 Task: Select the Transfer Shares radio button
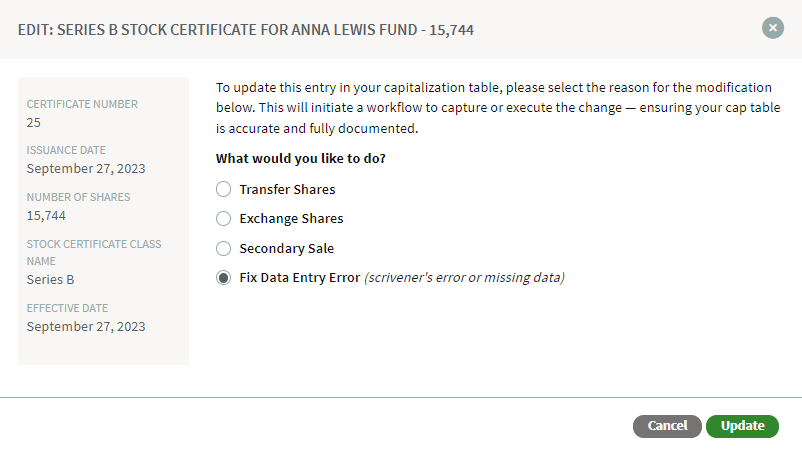click(x=224, y=189)
